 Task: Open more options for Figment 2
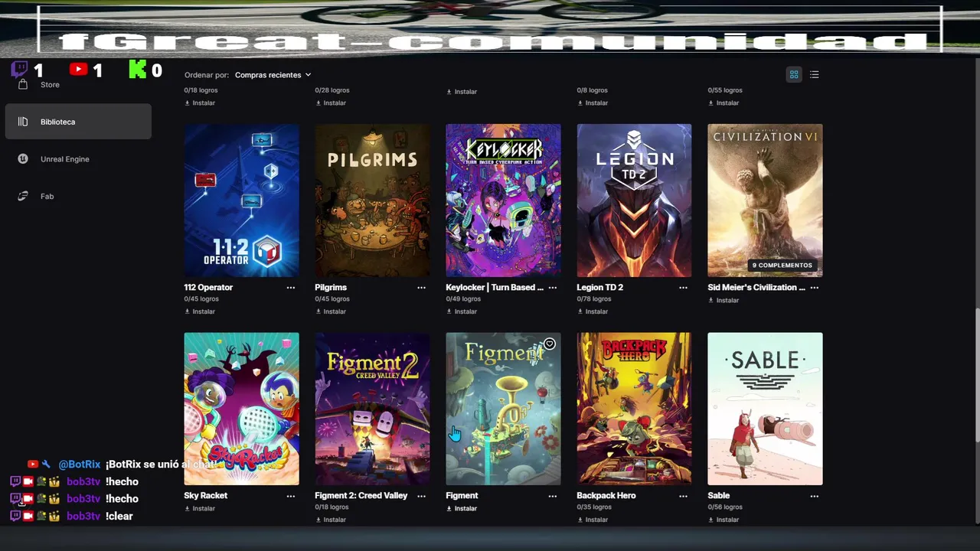(421, 496)
